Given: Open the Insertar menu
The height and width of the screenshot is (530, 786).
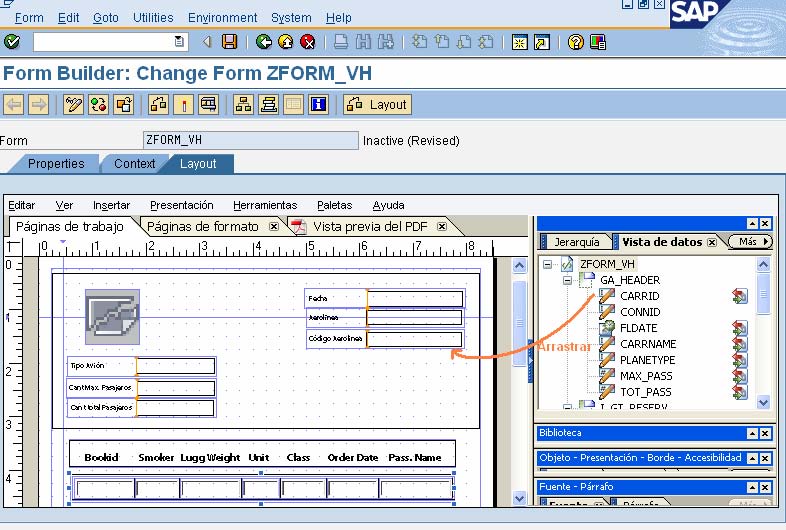Looking at the screenshot, I should pyautogui.click(x=111, y=206).
